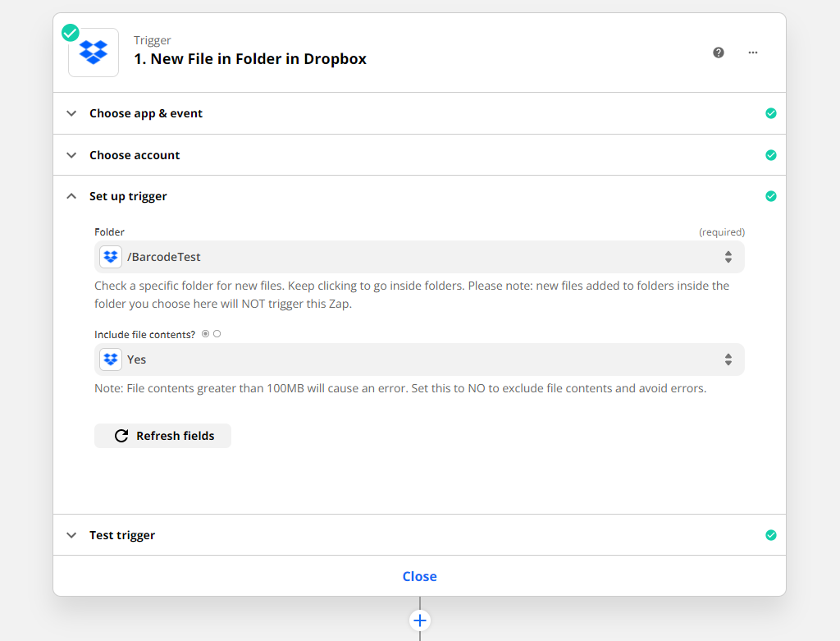This screenshot has width=840, height=641.
Task: Open the three-dot more options menu
Action: click(x=753, y=53)
